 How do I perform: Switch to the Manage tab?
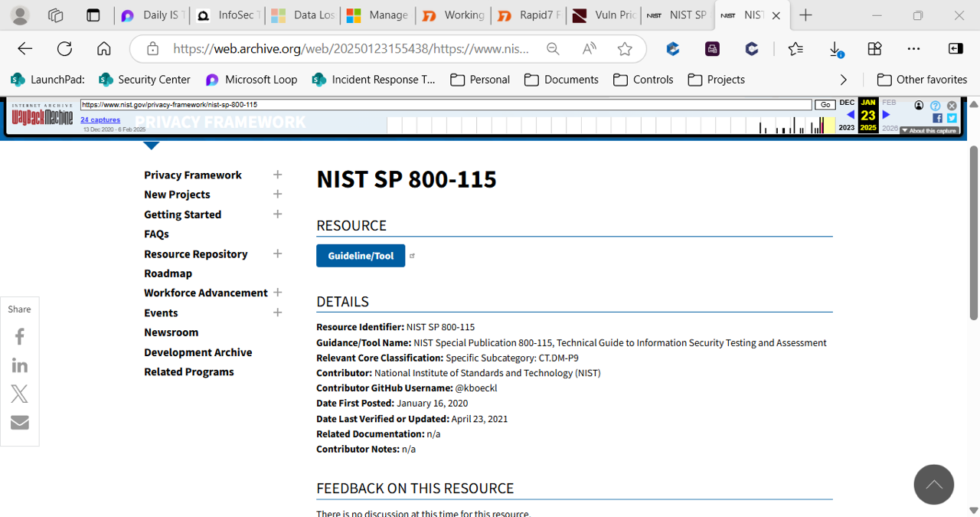coord(377,15)
